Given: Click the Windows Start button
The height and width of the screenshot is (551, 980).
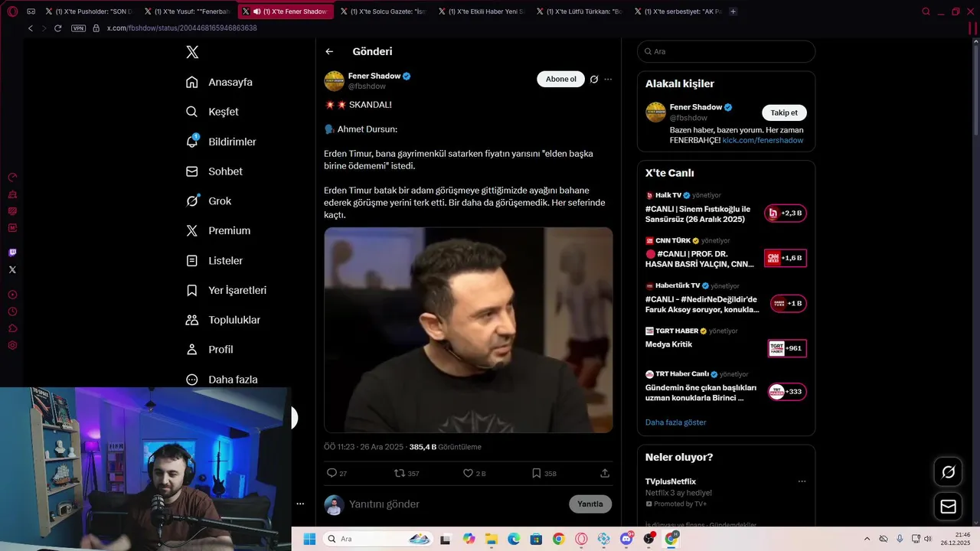Looking at the screenshot, I should pos(309,539).
